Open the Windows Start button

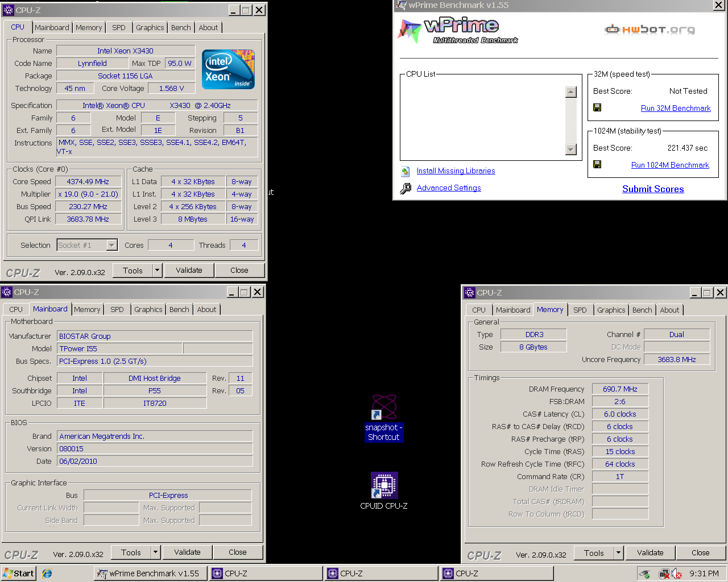coord(19,573)
